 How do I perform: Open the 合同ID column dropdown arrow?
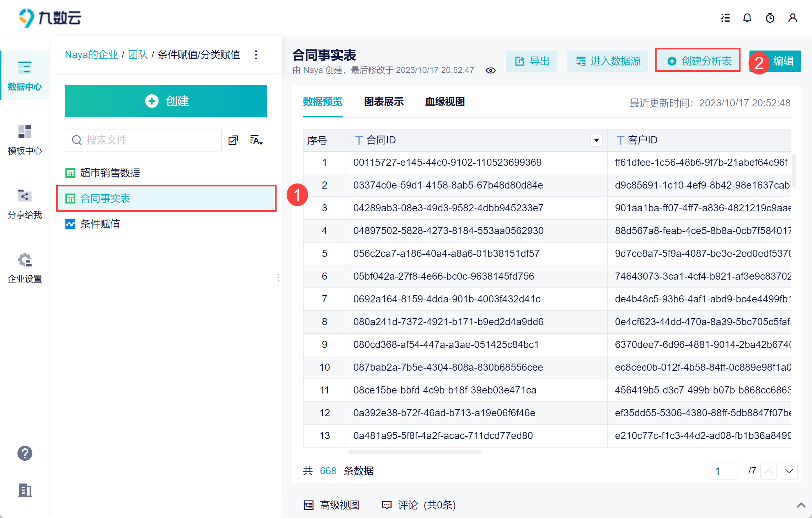pos(596,140)
